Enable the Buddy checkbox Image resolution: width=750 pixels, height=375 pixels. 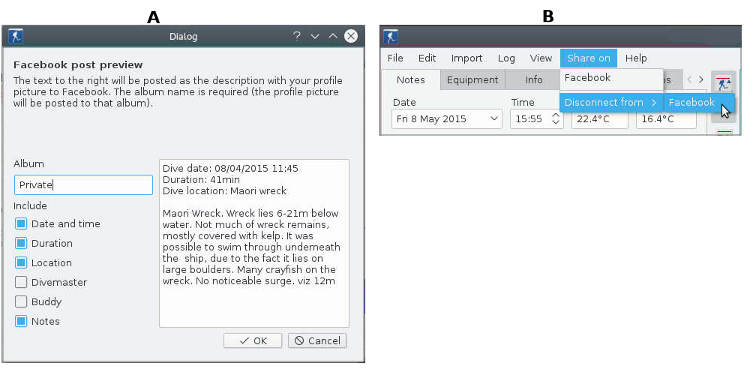(21, 302)
